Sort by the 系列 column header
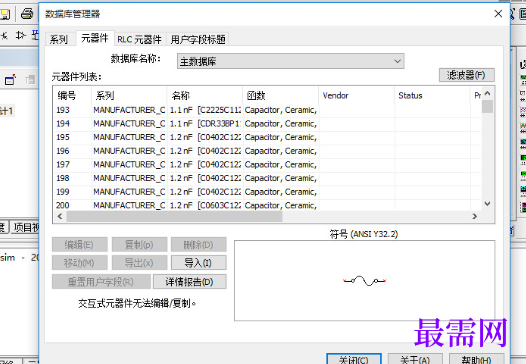 click(x=129, y=96)
